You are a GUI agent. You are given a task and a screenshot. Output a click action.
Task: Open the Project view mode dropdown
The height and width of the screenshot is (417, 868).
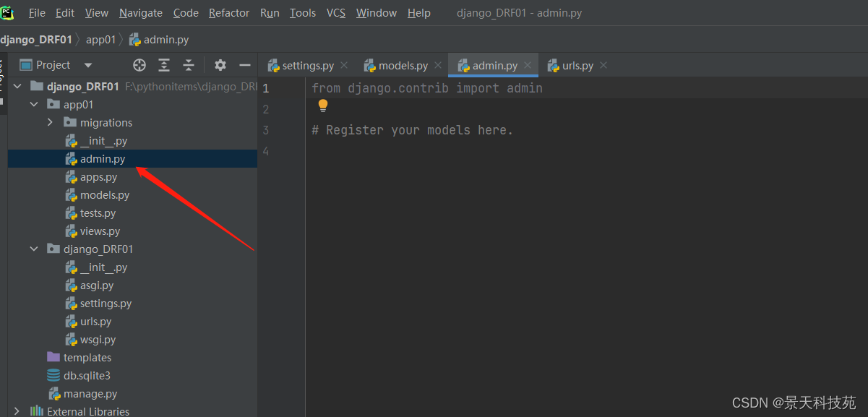click(87, 64)
